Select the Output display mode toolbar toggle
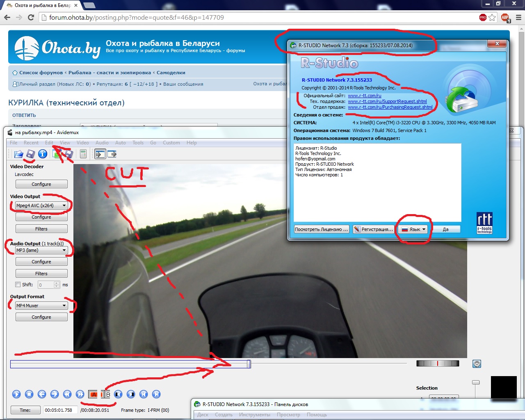 coord(112,154)
